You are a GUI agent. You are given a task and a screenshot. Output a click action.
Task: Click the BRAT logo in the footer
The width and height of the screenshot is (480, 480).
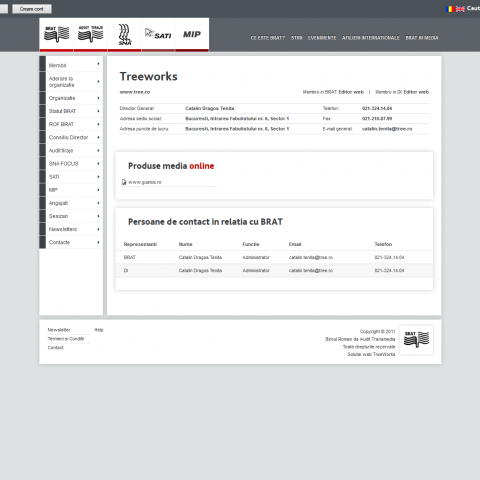click(416, 340)
